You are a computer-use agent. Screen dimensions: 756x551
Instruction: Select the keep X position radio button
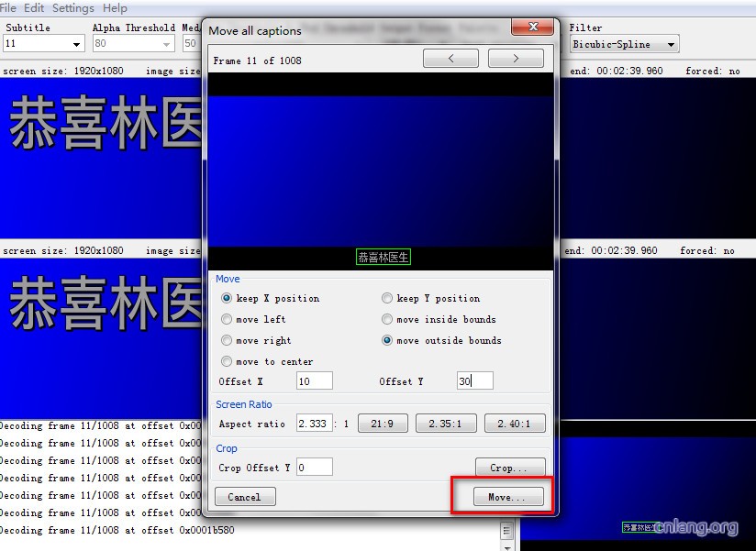click(x=227, y=298)
